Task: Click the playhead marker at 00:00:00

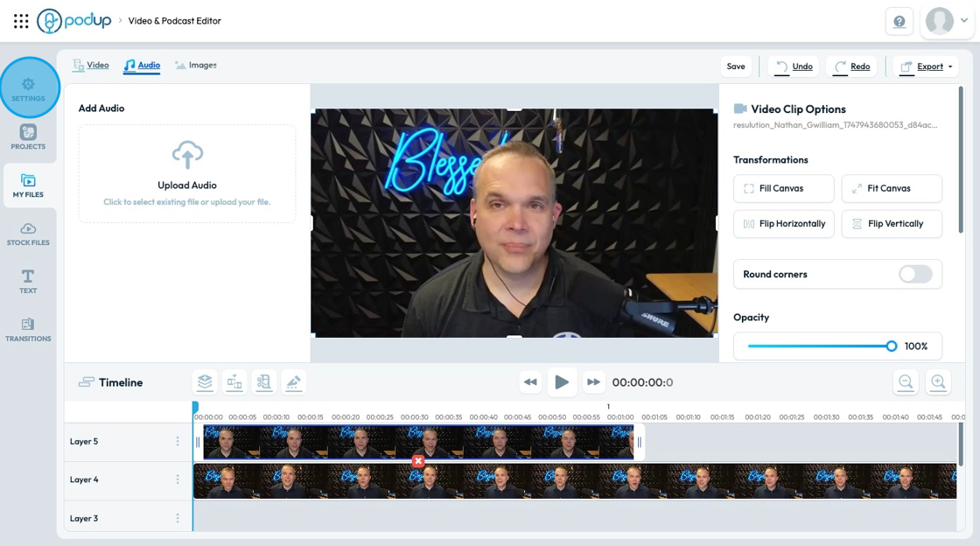Action: coord(195,407)
